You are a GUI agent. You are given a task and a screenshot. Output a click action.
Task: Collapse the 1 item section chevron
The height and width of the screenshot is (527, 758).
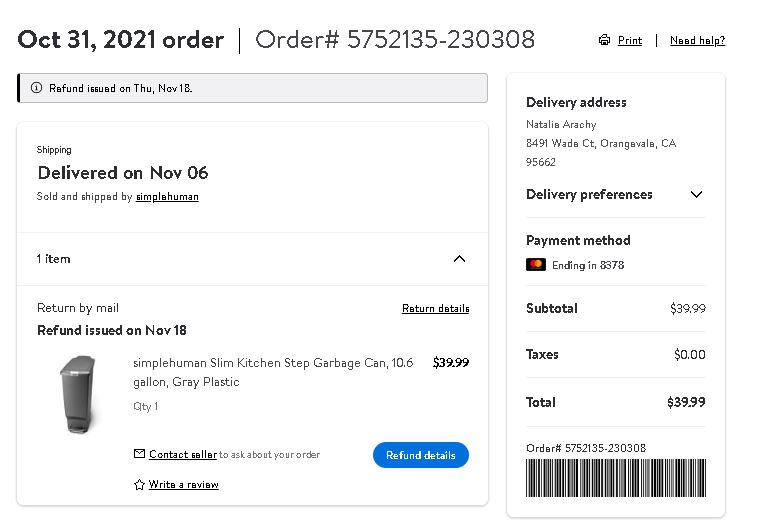[x=459, y=259]
